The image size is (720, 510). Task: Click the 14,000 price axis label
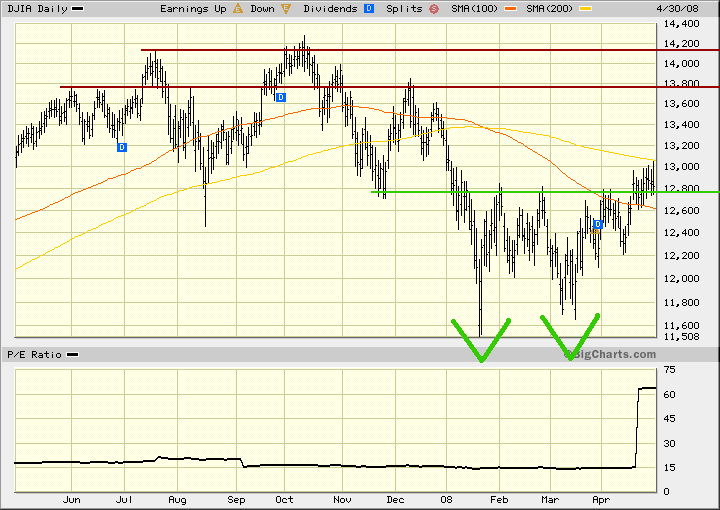pyautogui.click(x=681, y=64)
